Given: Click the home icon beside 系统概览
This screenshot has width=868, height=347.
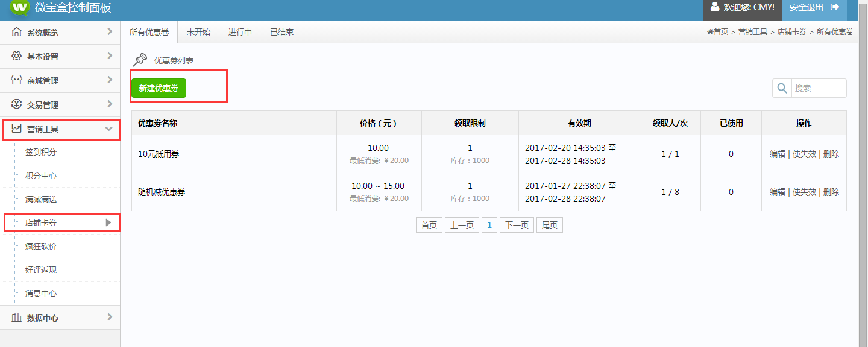Looking at the screenshot, I should click(16, 32).
